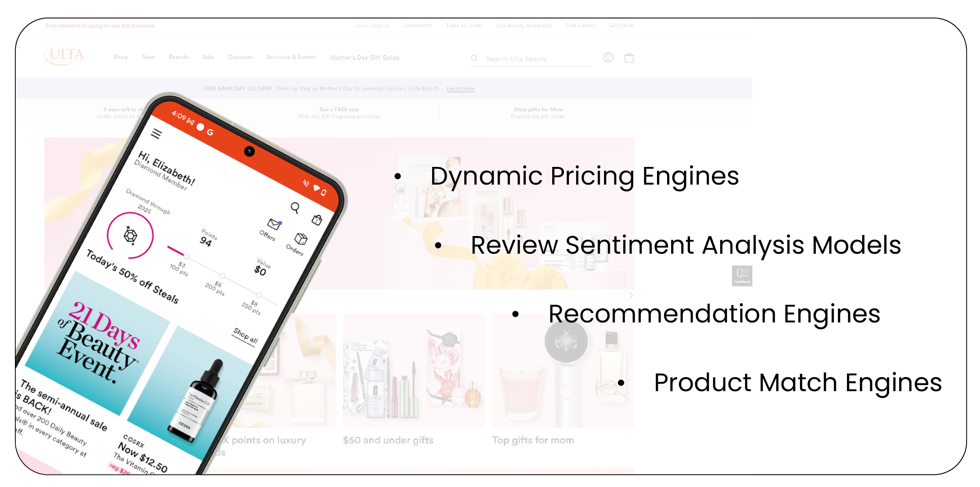Click Find a Store link
The height and width of the screenshot is (487, 980).
[x=580, y=25]
